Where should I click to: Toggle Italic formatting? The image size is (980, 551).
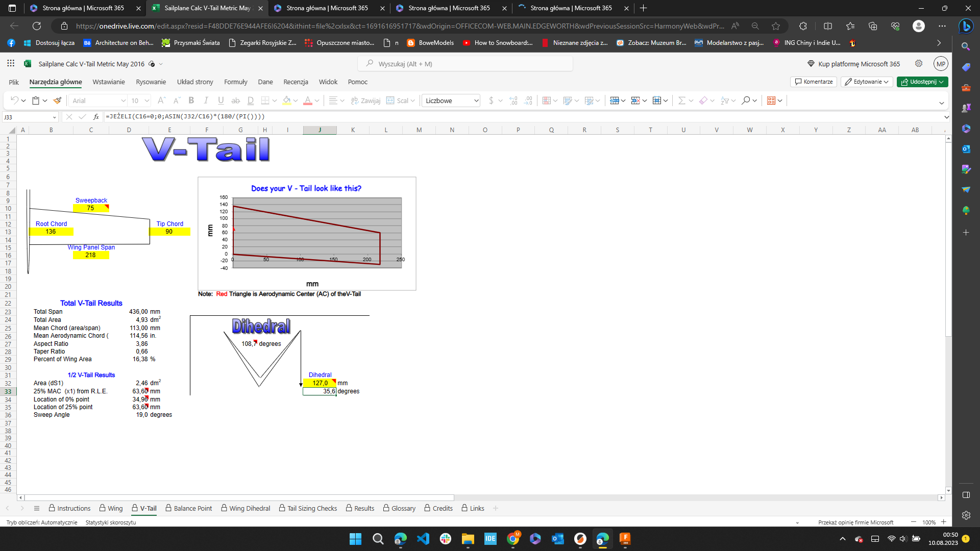(206, 101)
